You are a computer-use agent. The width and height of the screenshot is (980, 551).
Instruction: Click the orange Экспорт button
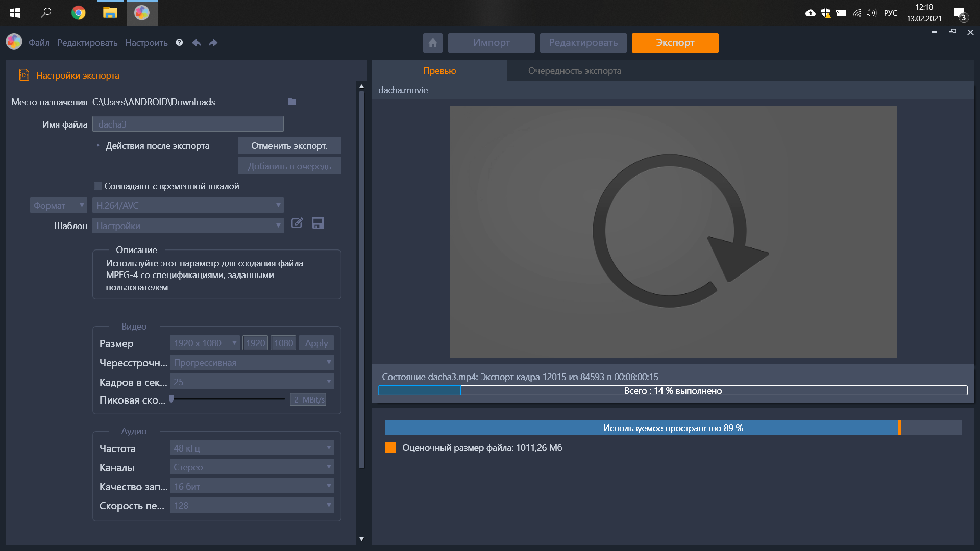[675, 43]
